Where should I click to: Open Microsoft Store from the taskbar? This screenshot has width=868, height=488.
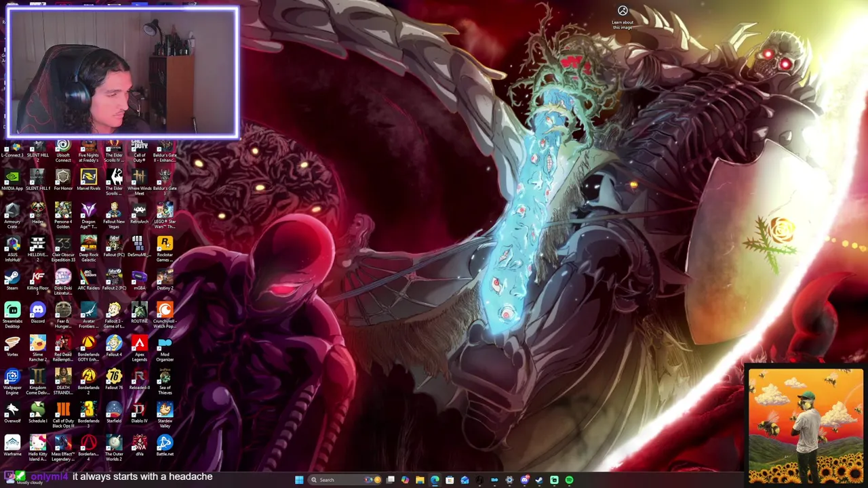coord(450,480)
